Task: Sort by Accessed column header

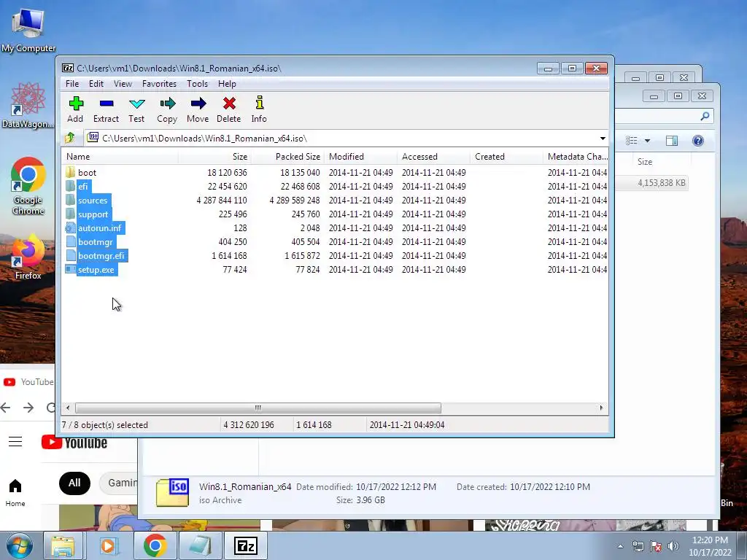Action: coord(433,157)
